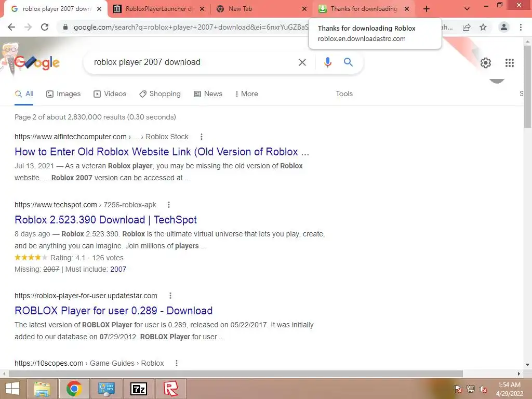This screenshot has height=399, width=532.
Task: Open options for 10scopes result
Action: click(x=177, y=363)
